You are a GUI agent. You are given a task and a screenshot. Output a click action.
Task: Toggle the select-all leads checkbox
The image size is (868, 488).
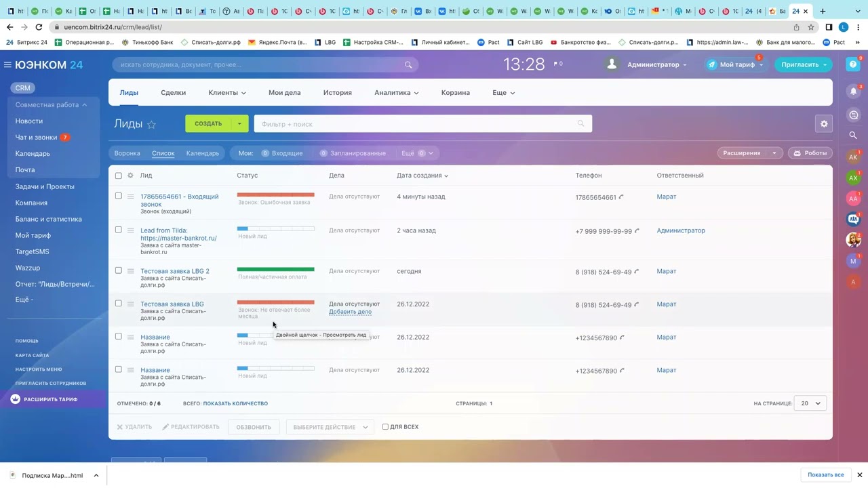tap(118, 176)
